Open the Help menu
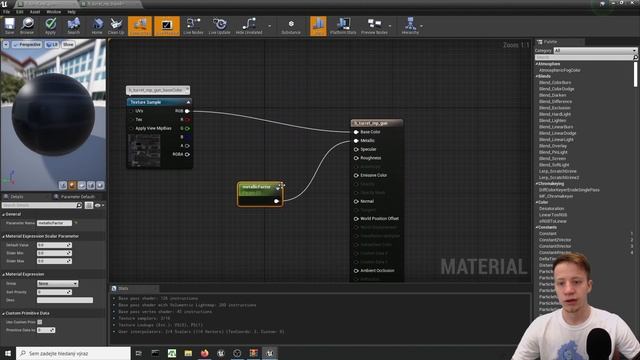Viewport: 640px width, 360px height. click(x=71, y=12)
